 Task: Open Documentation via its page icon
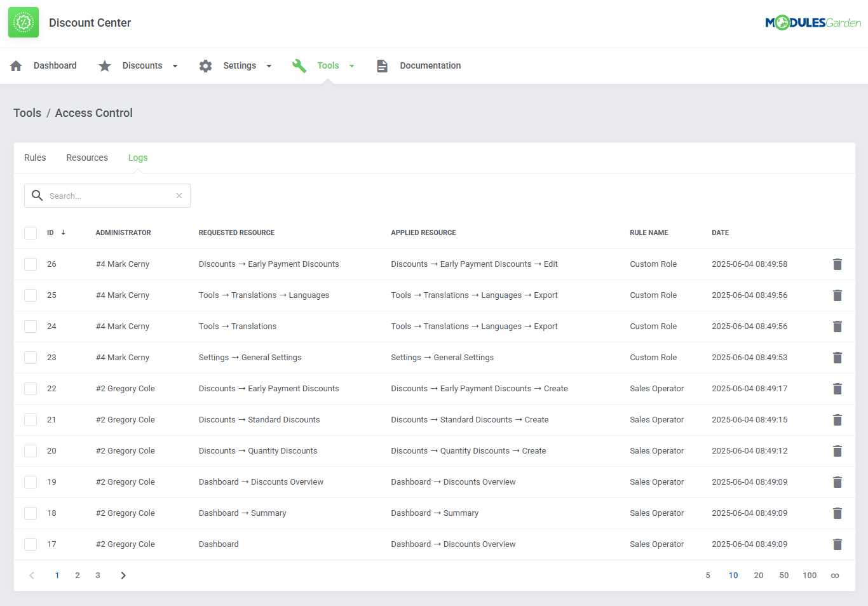(382, 65)
